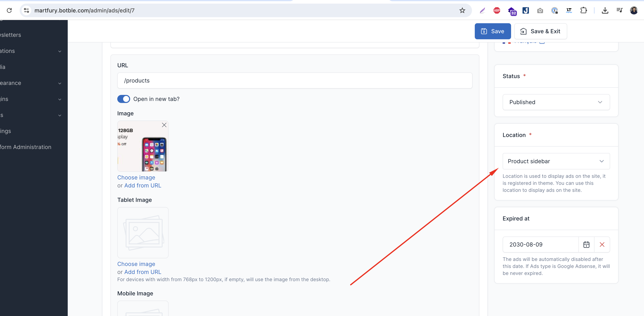644x316 pixels.
Task: Click the address bar URL text
Action: click(x=84, y=10)
